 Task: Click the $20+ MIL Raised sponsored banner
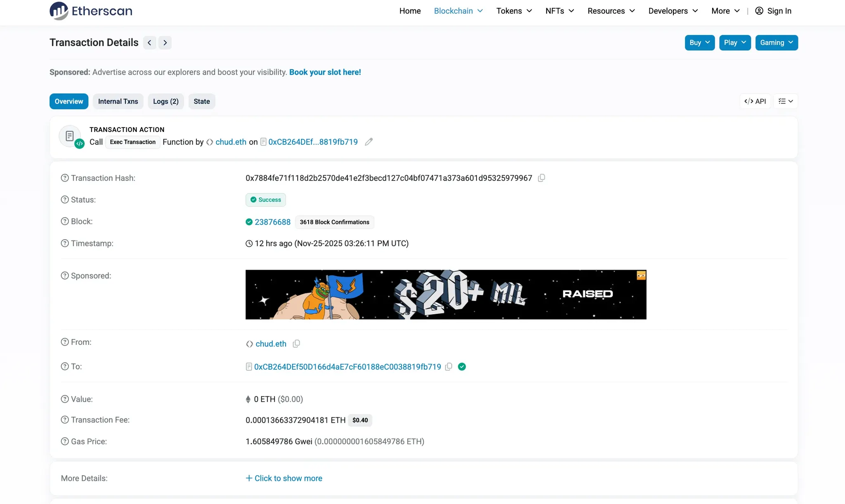click(x=446, y=294)
